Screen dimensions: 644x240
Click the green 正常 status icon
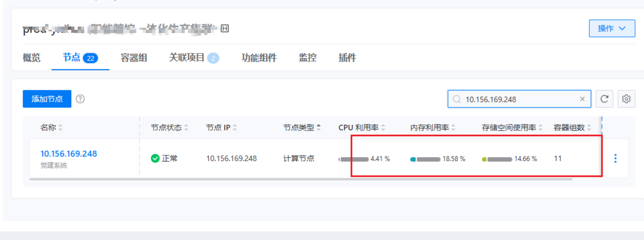click(x=155, y=159)
